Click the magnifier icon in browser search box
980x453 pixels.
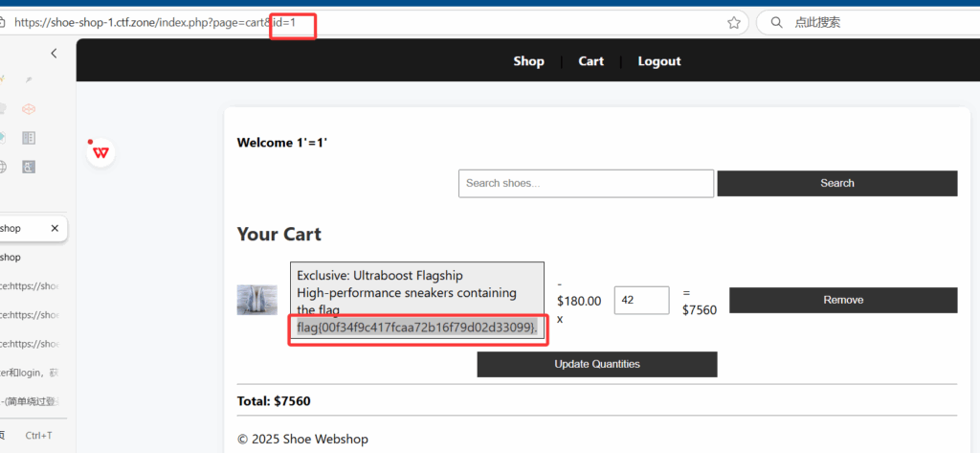(x=775, y=22)
